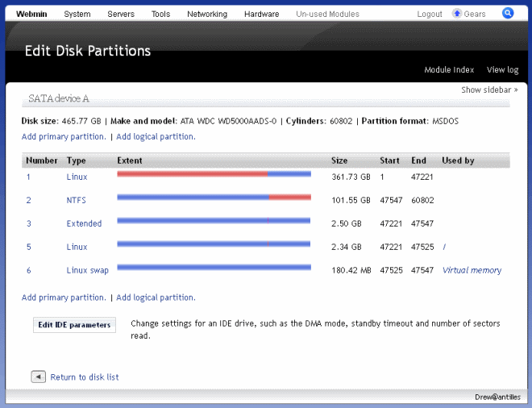Open the NTFS partition type link

76,200
